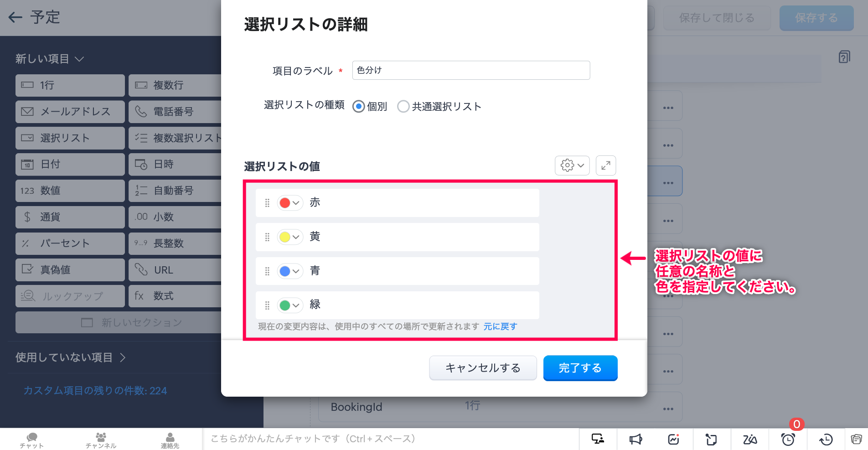Click the drag handle beside 赤
This screenshot has height=450, width=868.
(267, 203)
